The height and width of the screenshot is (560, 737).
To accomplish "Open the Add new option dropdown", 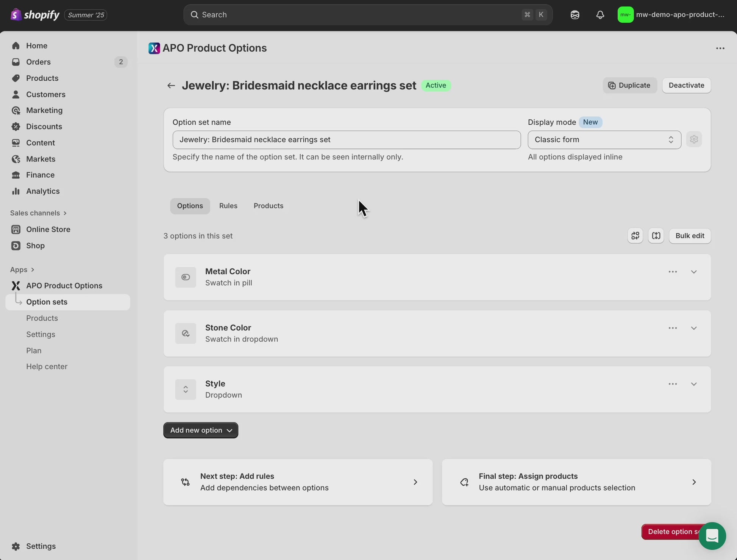I will click(x=201, y=430).
